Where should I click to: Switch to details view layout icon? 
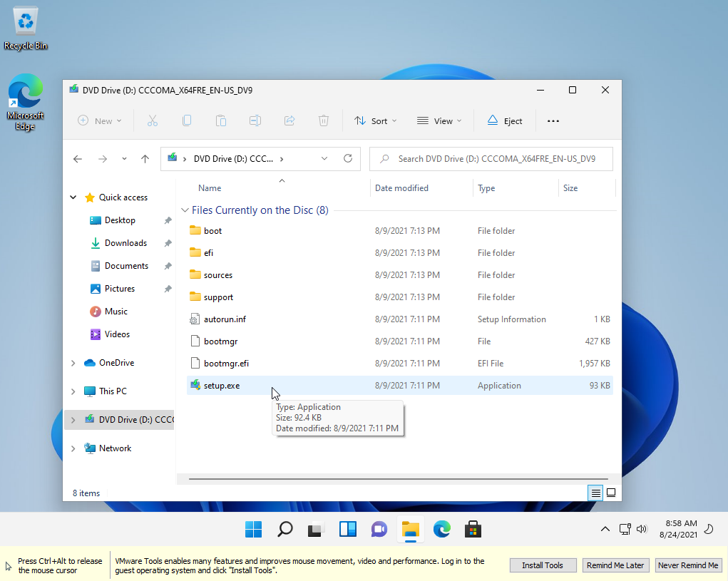pos(595,493)
